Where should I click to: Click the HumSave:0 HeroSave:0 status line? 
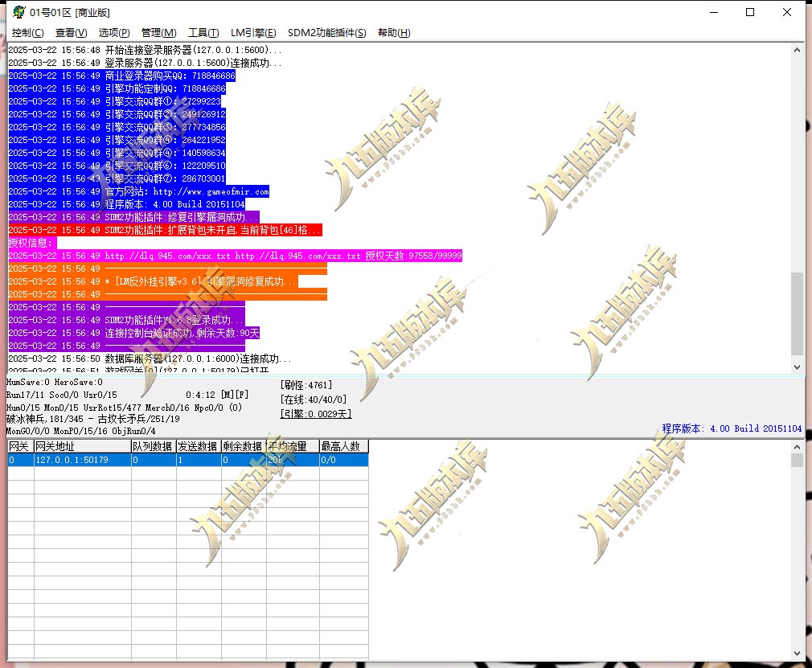[x=55, y=382]
